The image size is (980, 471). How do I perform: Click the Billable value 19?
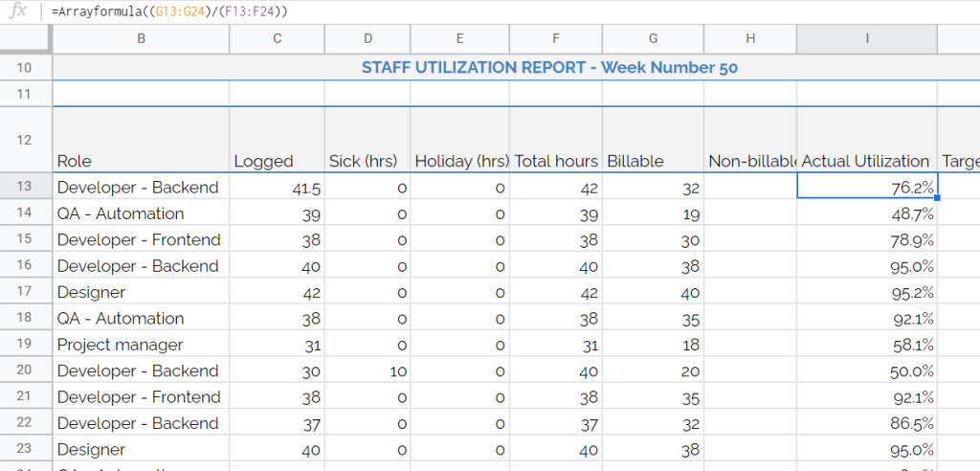653,213
